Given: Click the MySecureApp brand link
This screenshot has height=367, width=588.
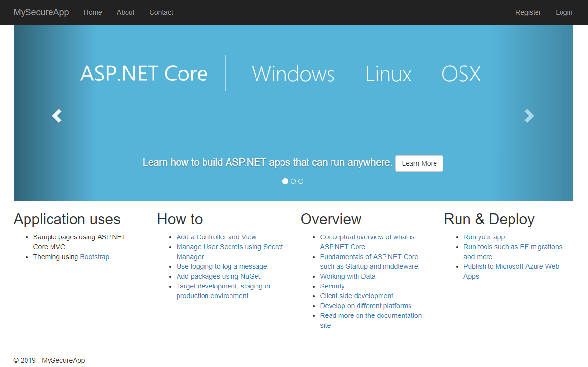Looking at the screenshot, I should coord(41,12).
